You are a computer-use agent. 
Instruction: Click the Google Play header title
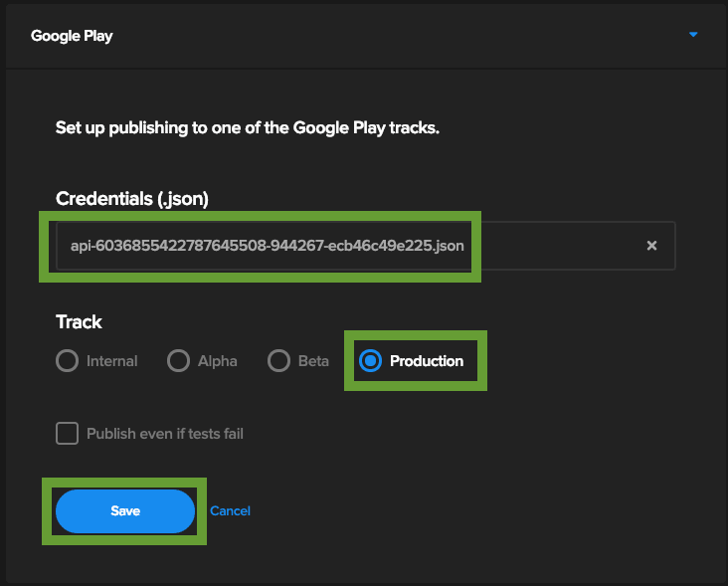[x=72, y=36]
